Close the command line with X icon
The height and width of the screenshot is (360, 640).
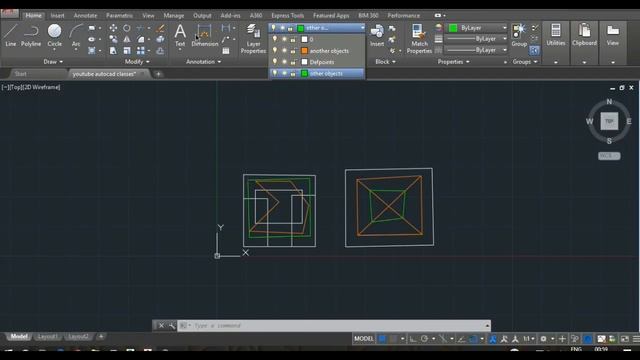tap(161, 325)
